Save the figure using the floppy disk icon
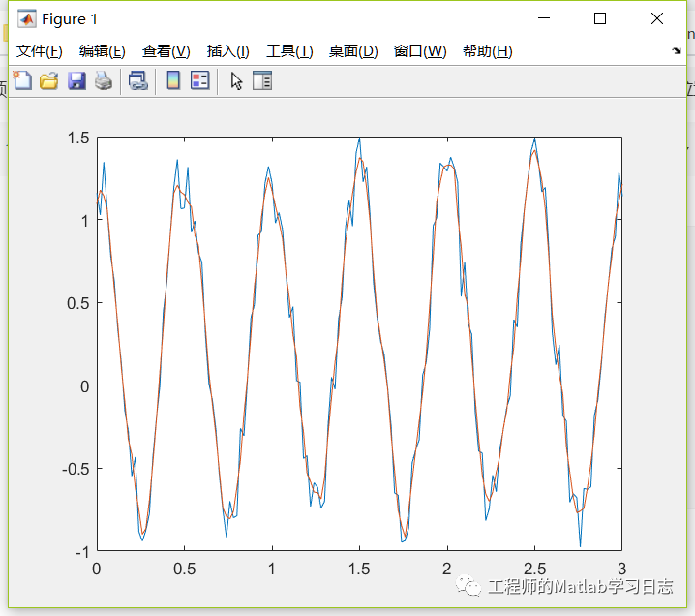The image size is (695, 616). click(x=76, y=81)
